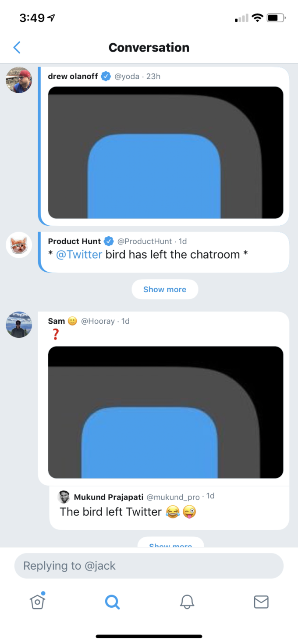Open Product Hunt profile name

pos(74,241)
